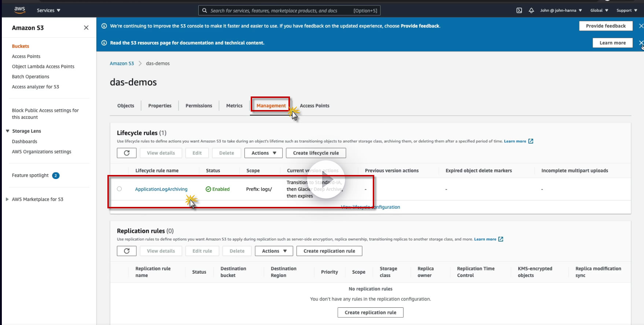
Task: Click the lifecycle Edit button
Action: 197,153
